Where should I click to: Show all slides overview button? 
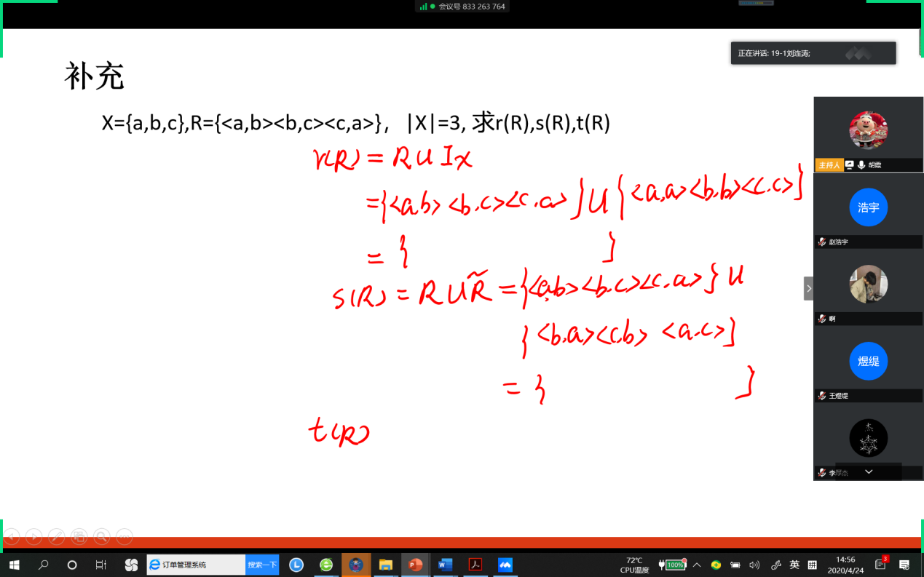tap(79, 537)
